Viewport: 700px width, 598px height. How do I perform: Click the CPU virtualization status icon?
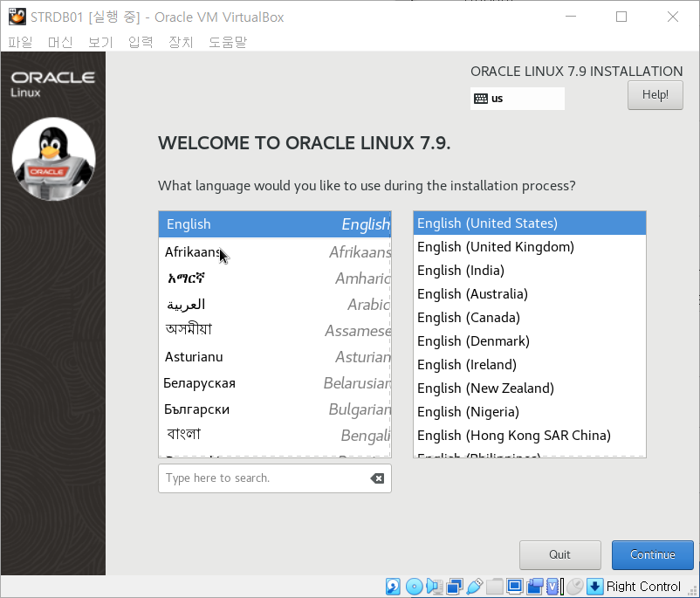(x=554, y=587)
